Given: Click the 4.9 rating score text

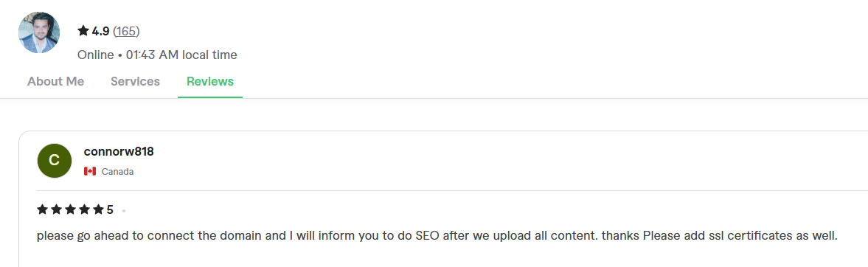Looking at the screenshot, I should [x=101, y=32].
